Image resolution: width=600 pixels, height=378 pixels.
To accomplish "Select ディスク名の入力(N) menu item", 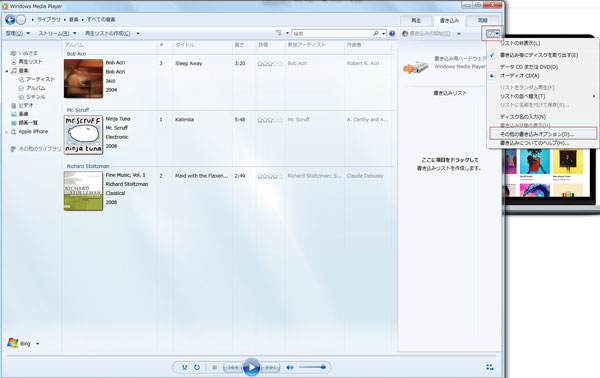I will point(523,117).
